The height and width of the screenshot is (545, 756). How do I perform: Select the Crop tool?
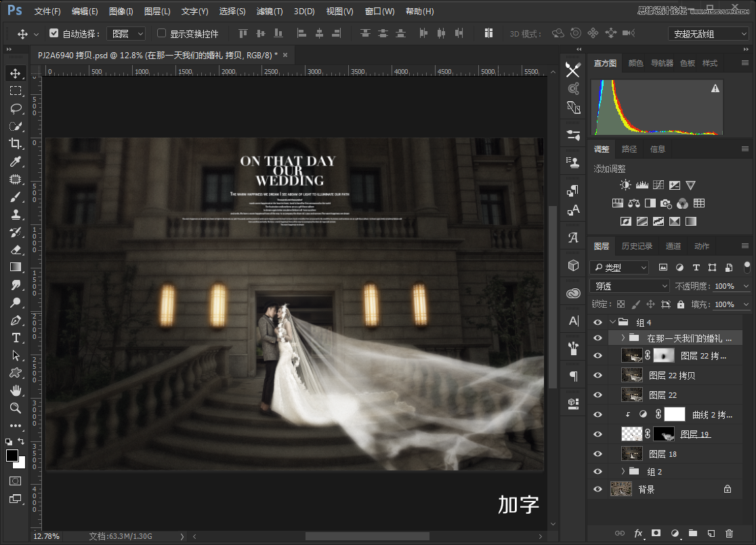[16, 144]
